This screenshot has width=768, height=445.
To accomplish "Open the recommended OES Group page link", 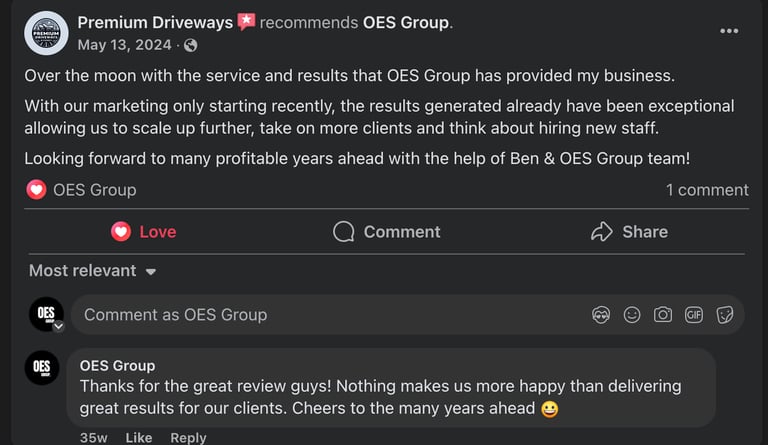I will tap(405, 22).
